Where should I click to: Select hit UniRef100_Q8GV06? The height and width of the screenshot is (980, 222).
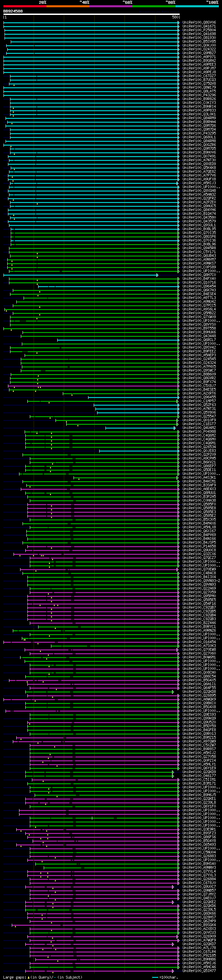(x=199, y=23)
